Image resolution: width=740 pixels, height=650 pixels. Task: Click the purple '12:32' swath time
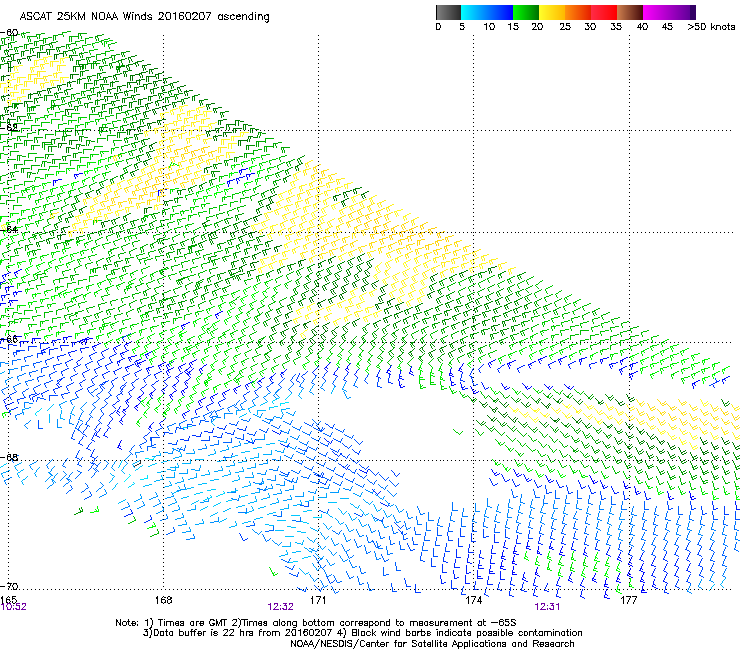pos(280,607)
